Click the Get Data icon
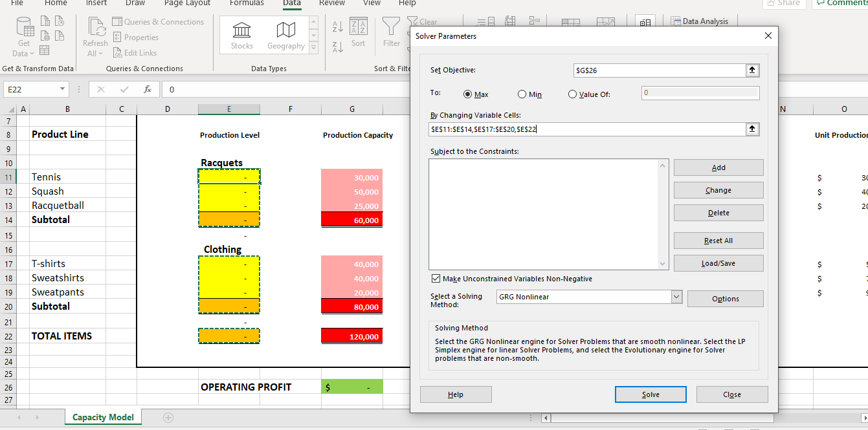This screenshot has width=868, height=430. point(24,28)
